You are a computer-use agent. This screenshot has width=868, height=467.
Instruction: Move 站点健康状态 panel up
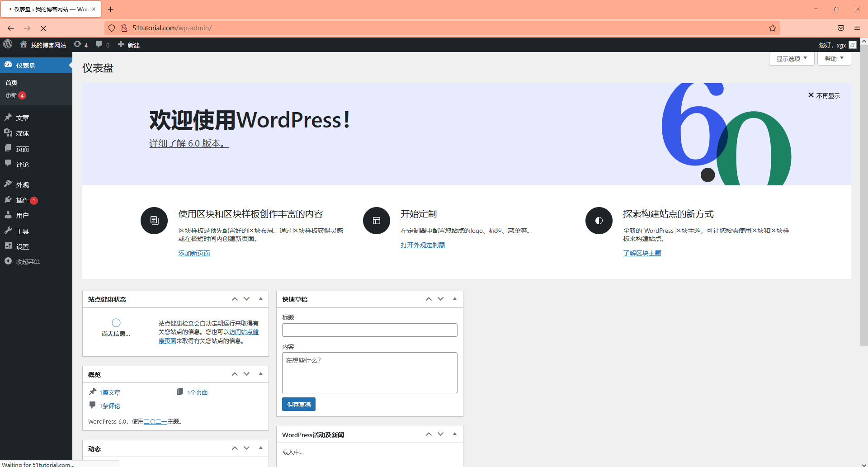[235, 299]
